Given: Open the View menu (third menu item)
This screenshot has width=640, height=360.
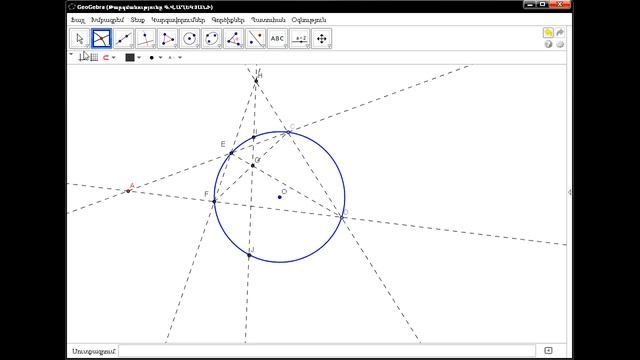Looking at the screenshot, I should 138,20.
